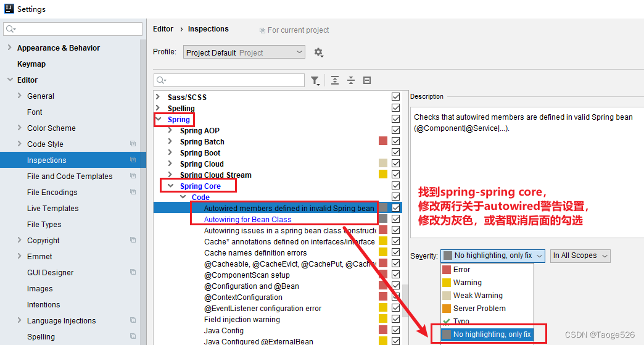Expand the General subsection arrow
Viewport: 644px width, 345px height.
pyautogui.click(x=19, y=96)
